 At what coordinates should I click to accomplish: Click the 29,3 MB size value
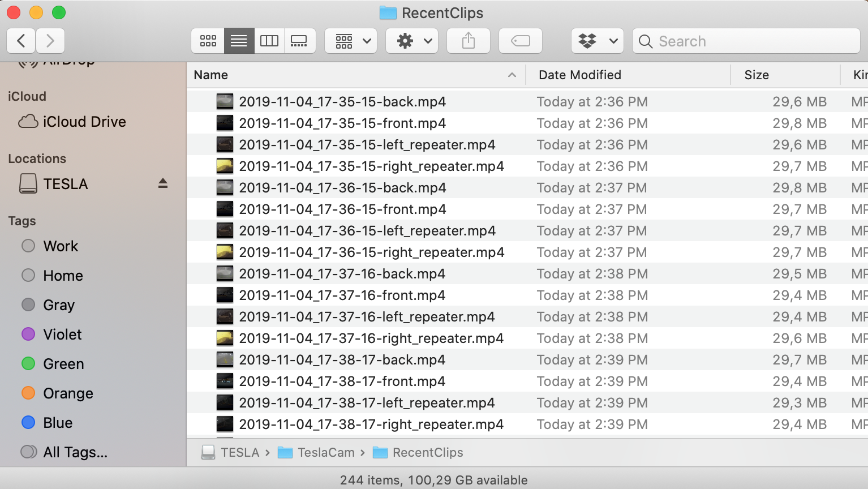[800, 403]
